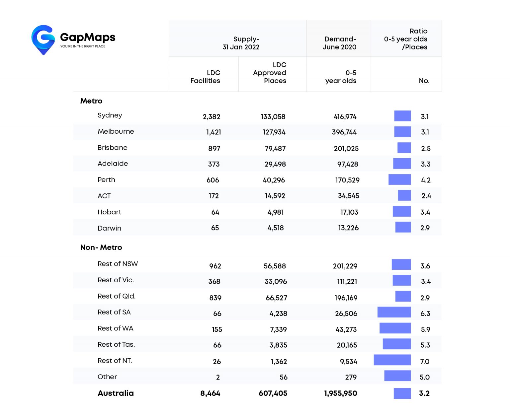This screenshot has height=420, width=510.
Task: Click the blue ratio bar for Rest of SA
Action: [x=394, y=313]
